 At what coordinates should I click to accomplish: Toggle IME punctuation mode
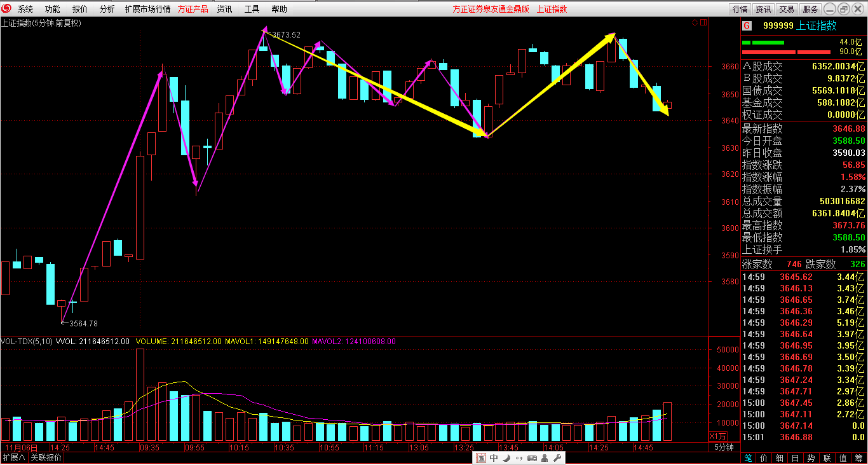point(519,458)
